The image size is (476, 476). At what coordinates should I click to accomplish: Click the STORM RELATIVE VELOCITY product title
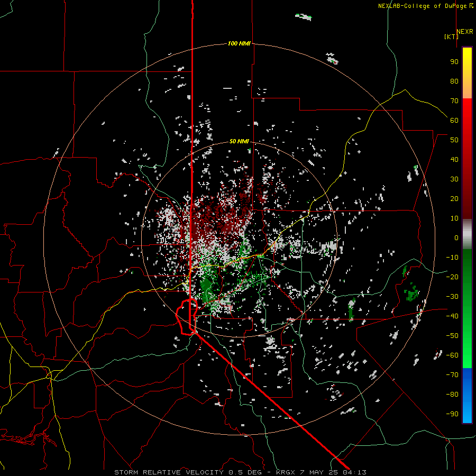169,472
